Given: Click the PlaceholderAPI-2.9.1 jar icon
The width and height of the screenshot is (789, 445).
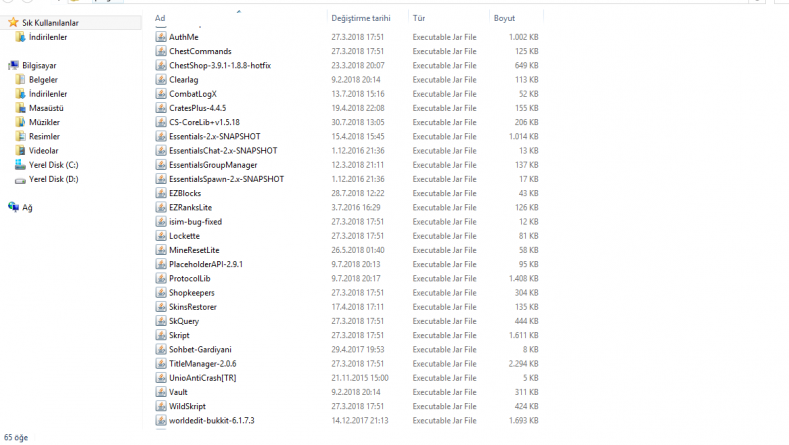Looking at the screenshot, I should tap(161, 264).
